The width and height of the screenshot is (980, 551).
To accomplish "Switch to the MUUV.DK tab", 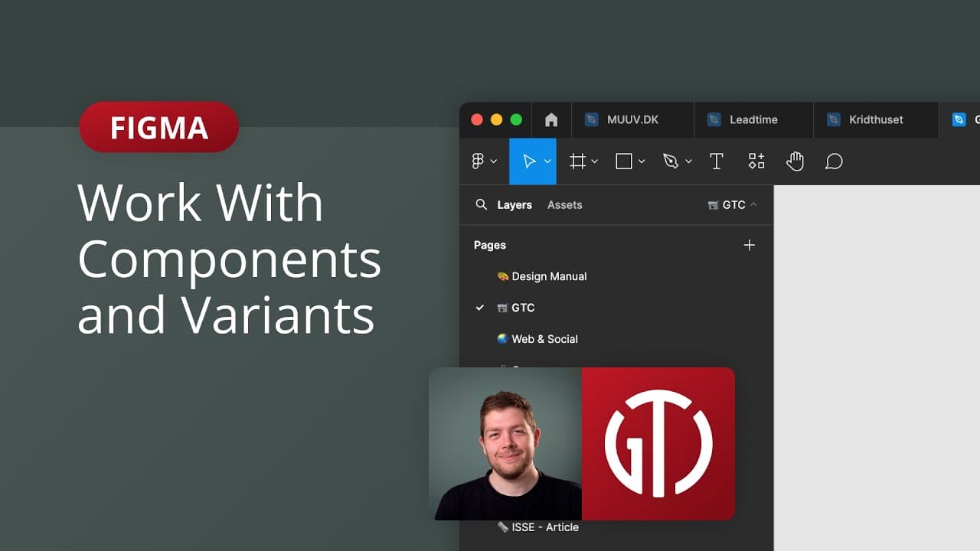I will [632, 120].
